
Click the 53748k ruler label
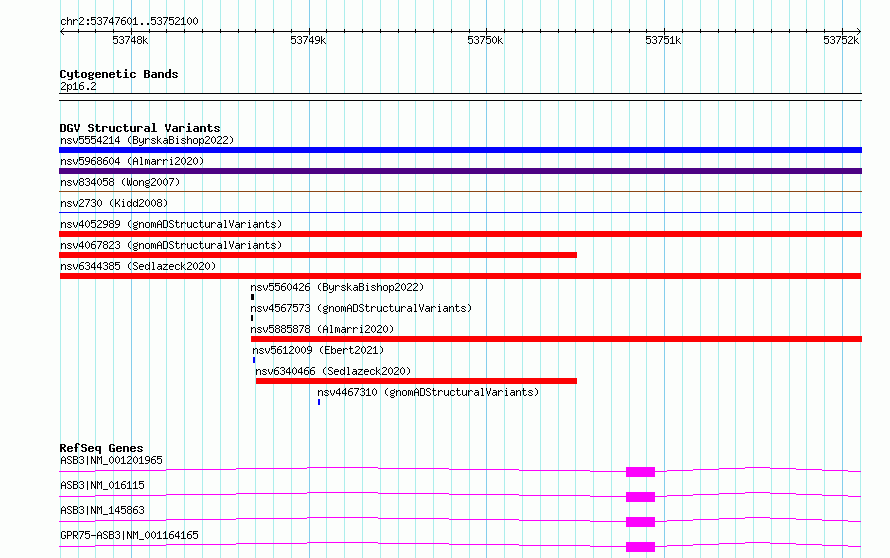[x=130, y=40]
